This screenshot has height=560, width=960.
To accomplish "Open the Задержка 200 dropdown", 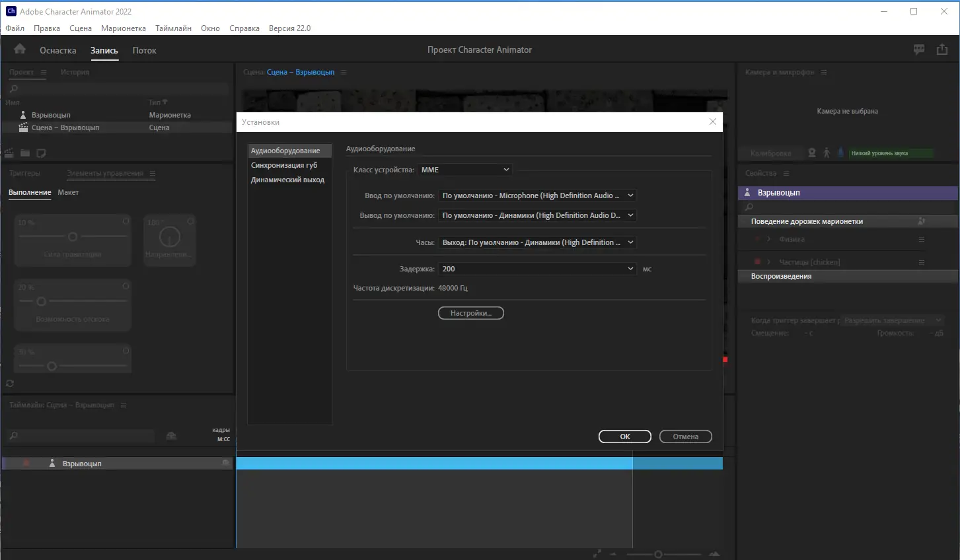I will tap(538, 269).
